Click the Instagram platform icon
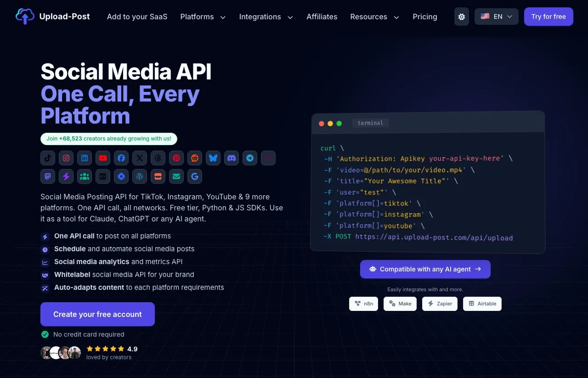 [x=66, y=158]
